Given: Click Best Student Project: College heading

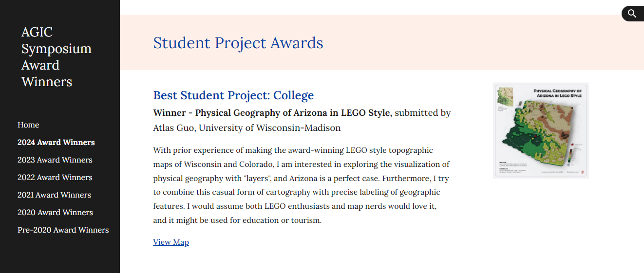Looking at the screenshot, I should click(x=233, y=95).
